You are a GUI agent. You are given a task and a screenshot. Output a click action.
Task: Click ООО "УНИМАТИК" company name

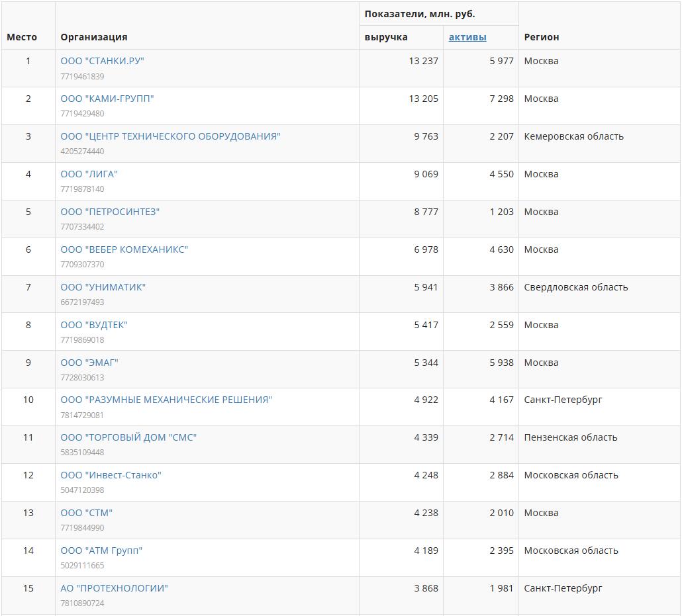coord(103,287)
